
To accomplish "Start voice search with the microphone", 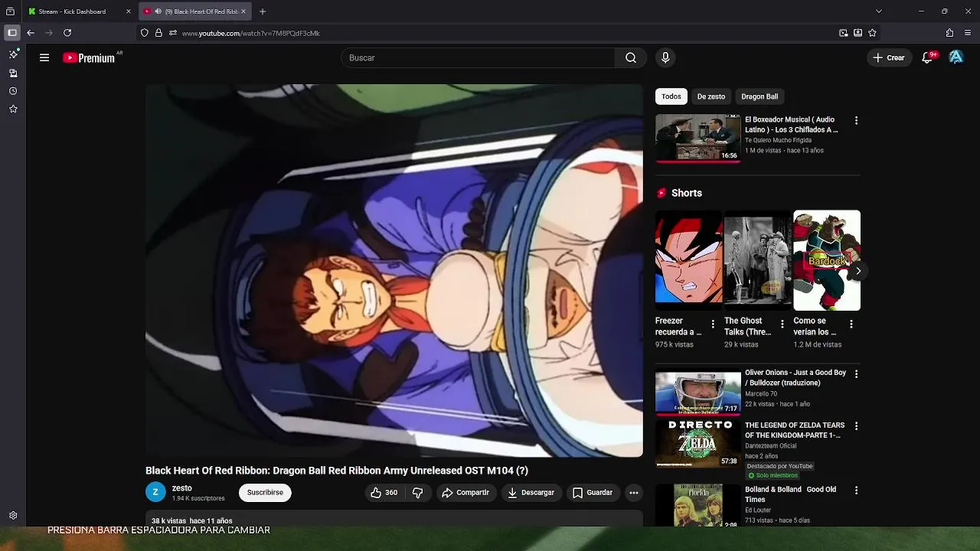I will 665,57.
